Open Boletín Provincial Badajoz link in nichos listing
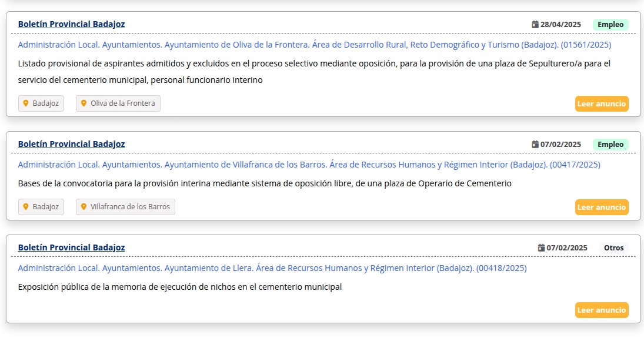The height and width of the screenshot is (338, 644). pos(72,247)
